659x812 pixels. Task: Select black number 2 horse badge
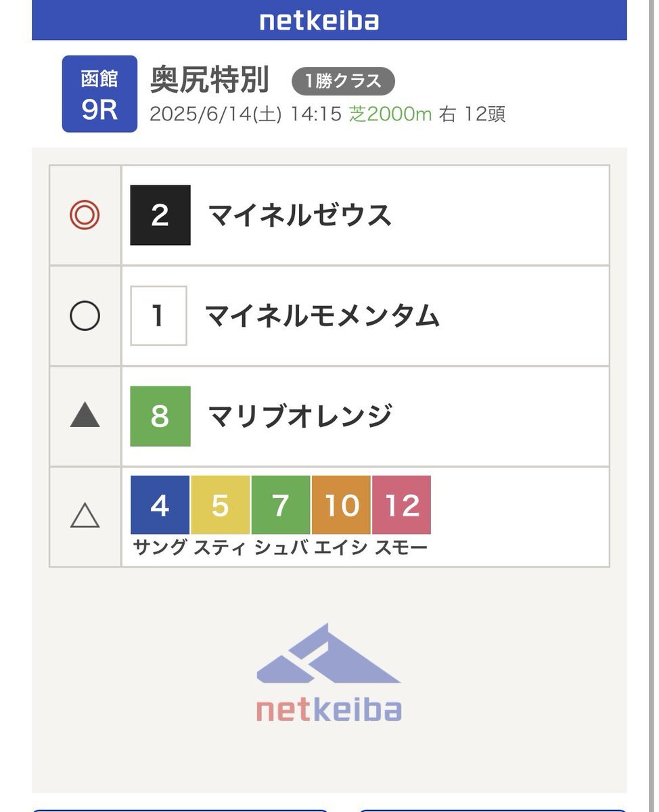(160, 215)
